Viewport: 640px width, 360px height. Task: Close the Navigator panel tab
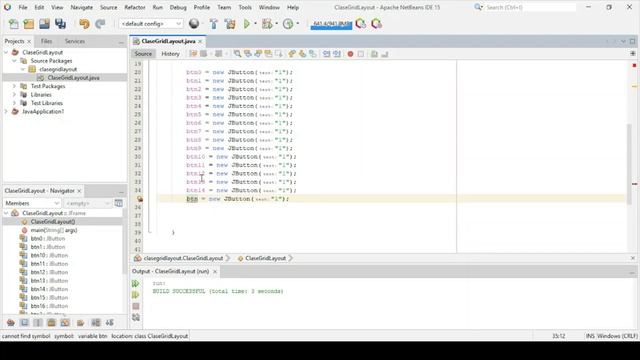click(80, 191)
